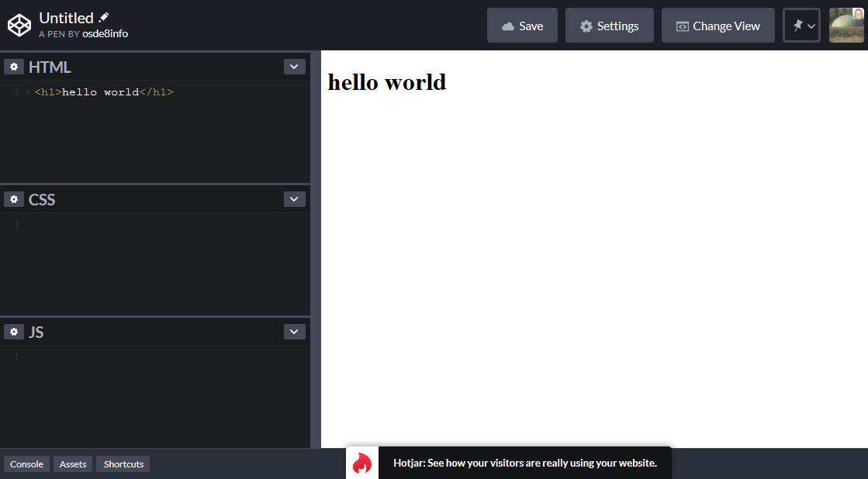
Task: Save the pen
Action: (x=522, y=26)
